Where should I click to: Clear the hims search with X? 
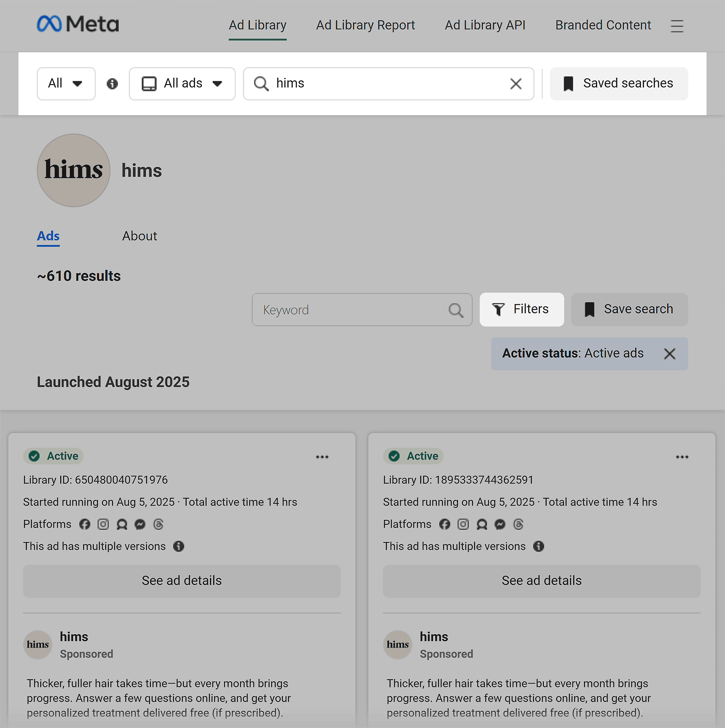(516, 84)
